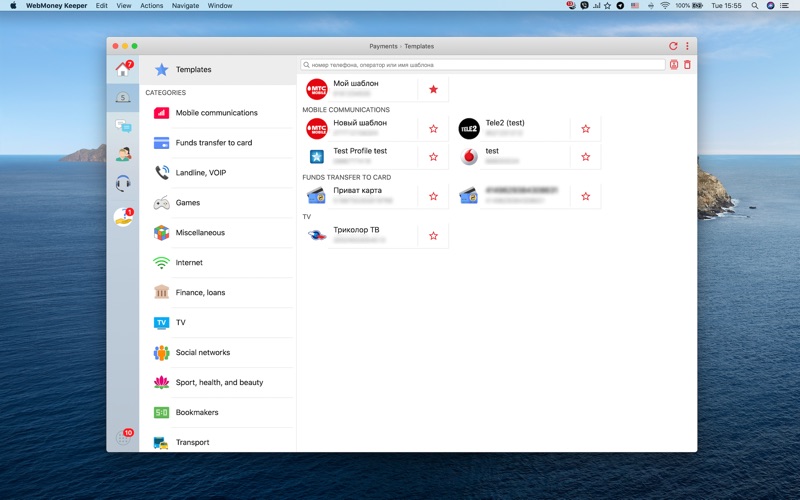Unfavorite the Мой шаблон template star
Image resolution: width=800 pixels, height=500 pixels.
pyautogui.click(x=433, y=89)
